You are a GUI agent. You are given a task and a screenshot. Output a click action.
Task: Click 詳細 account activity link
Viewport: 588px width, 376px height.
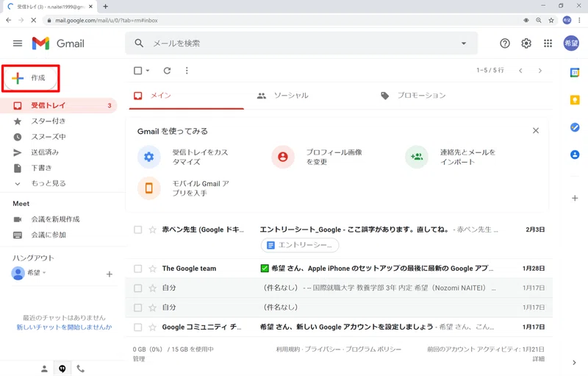pos(538,359)
